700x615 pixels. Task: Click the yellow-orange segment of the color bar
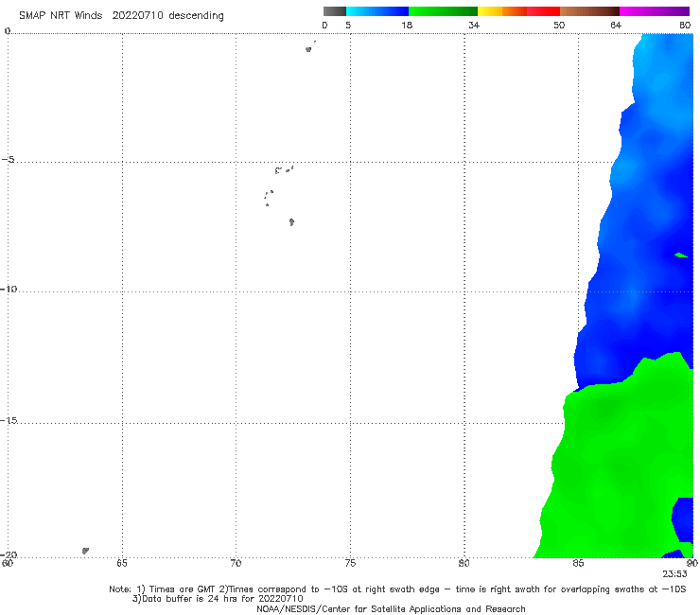[x=502, y=11]
